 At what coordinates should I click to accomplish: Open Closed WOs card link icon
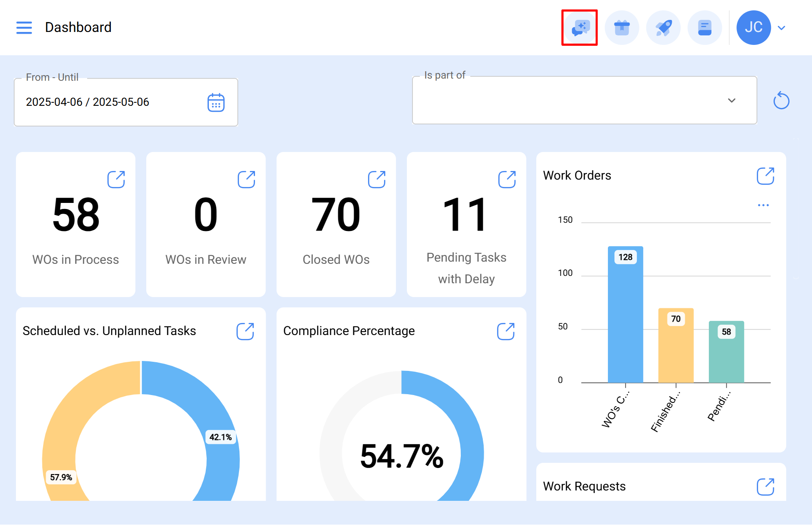point(377,179)
